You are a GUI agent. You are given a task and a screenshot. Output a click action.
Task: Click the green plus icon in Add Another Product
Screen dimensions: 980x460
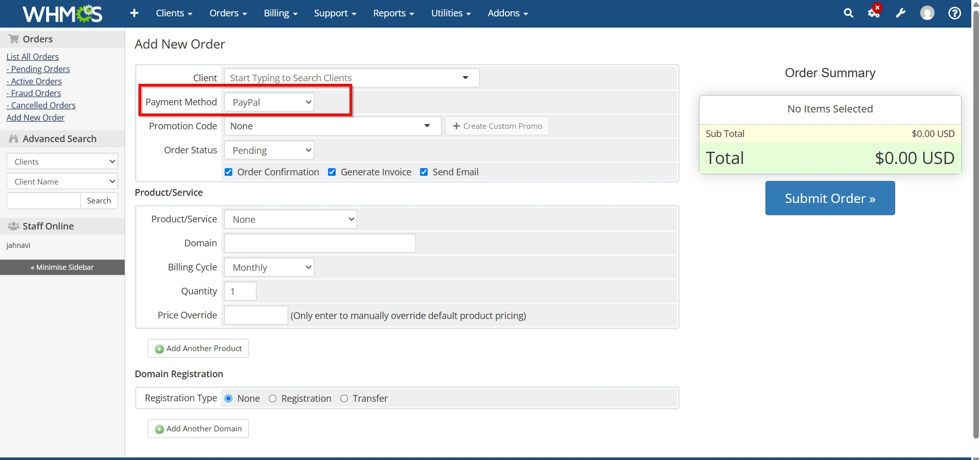pyautogui.click(x=159, y=349)
